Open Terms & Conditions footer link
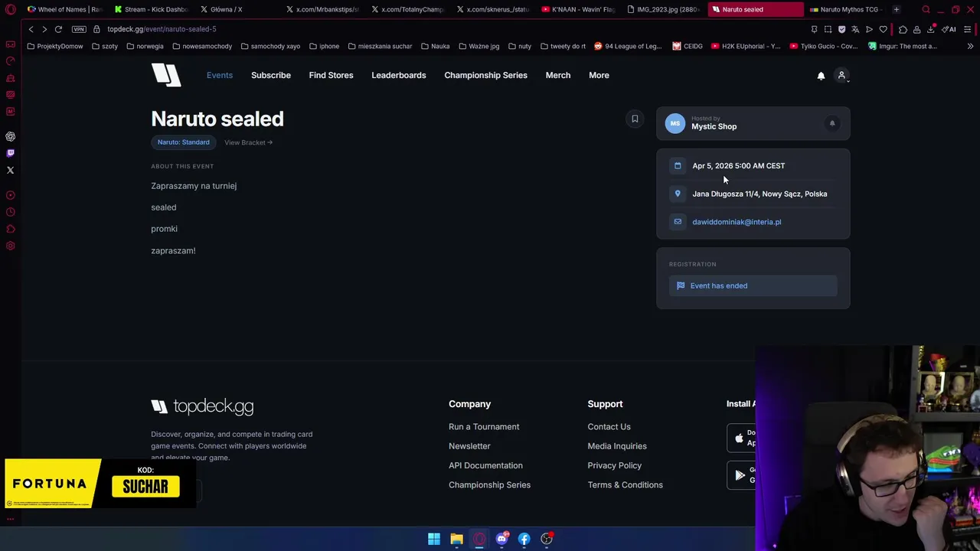Image resolution: width=980 pixels, height=551 pixels. 626,484
